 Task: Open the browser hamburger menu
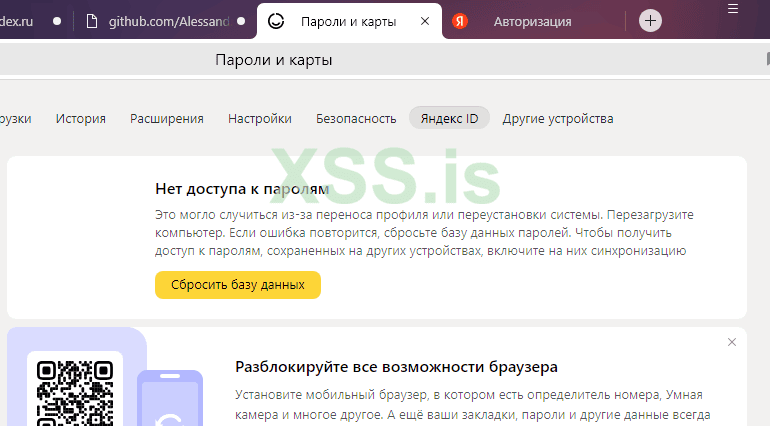733,9
